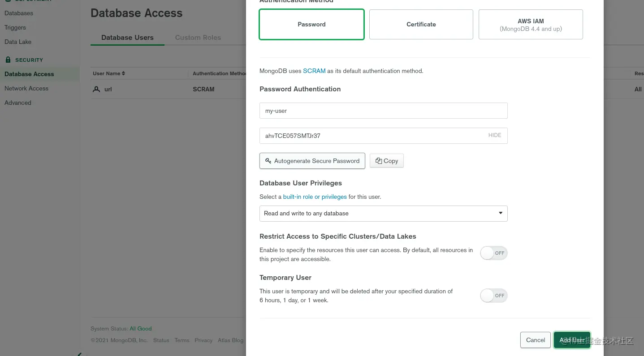Enable Restrict Access to Specific Clusters toggle

coord(493,253)
